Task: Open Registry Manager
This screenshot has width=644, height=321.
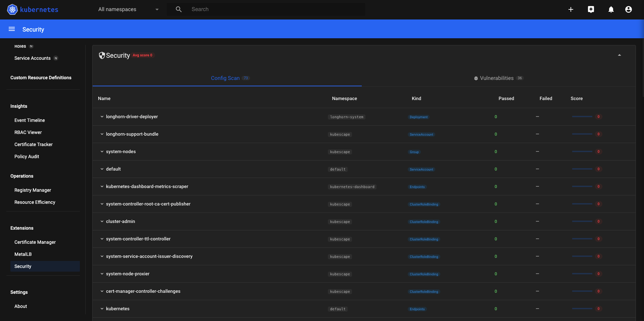Action: [33, 190]
